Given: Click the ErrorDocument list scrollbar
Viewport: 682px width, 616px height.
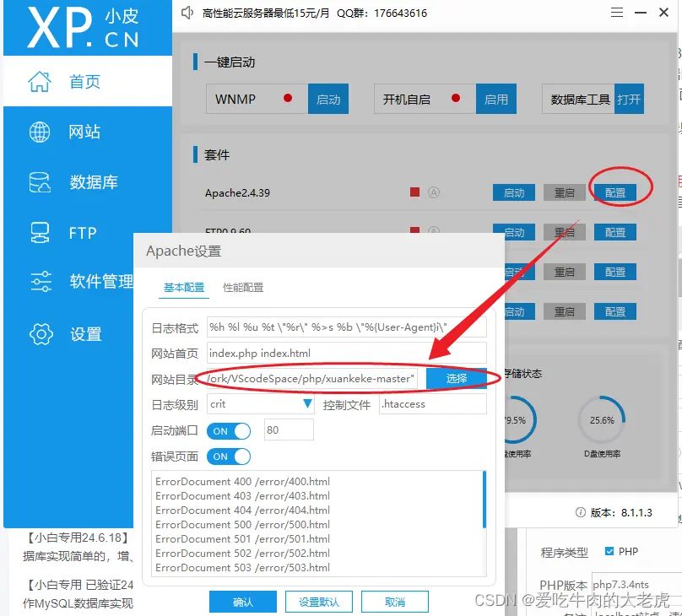Looking at the screenshot, I should tap(484, 500).
